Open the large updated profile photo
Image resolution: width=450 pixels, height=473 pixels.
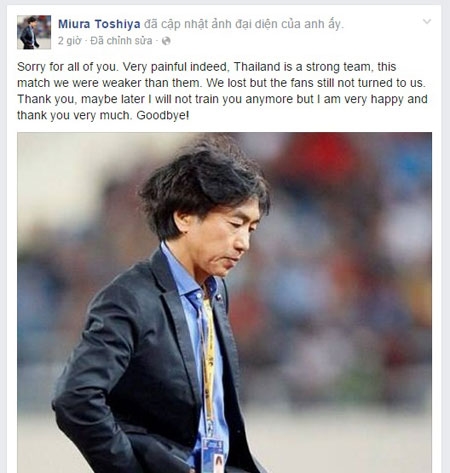coord(224,302)
